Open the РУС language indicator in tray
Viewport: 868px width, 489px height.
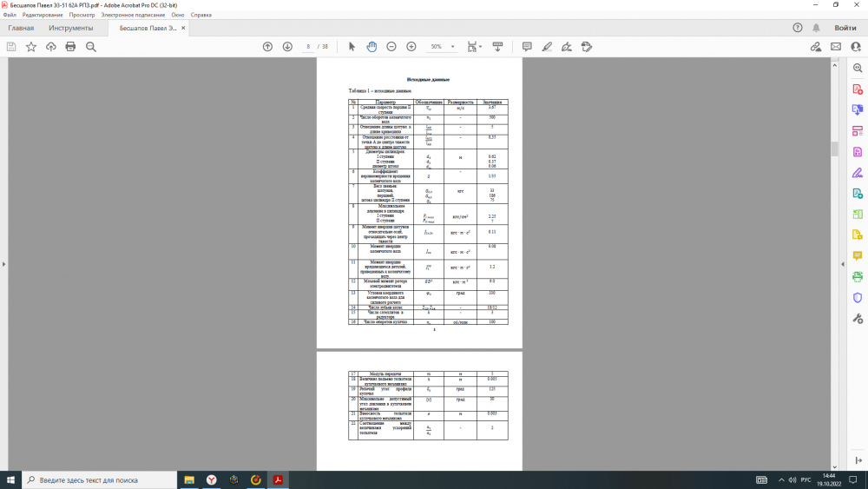[806, 479]
